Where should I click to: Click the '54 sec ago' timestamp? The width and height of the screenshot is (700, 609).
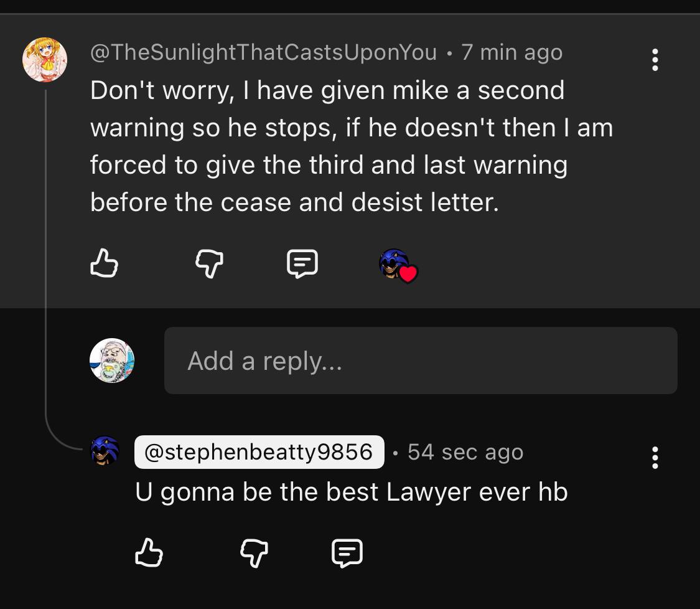pos(465,452)
